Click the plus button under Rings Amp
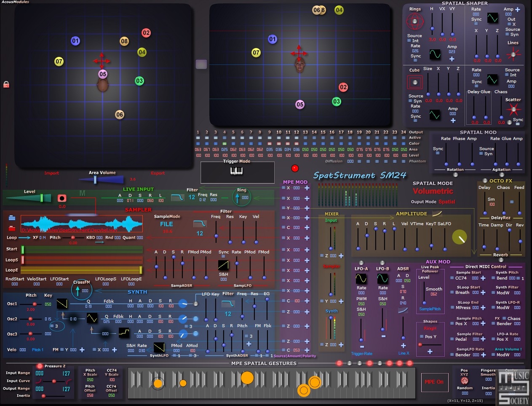Image resolution: width=532 pixels, height=406 pixels. click(452, 59)
